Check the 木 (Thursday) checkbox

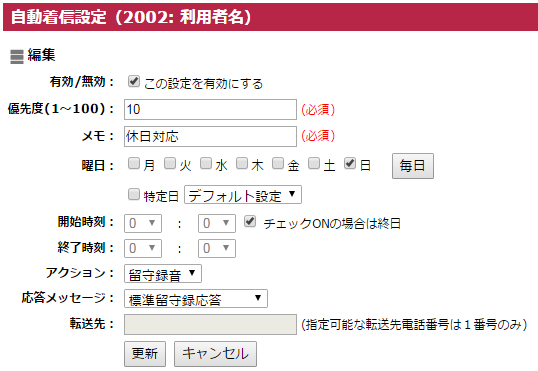(242, 163)
